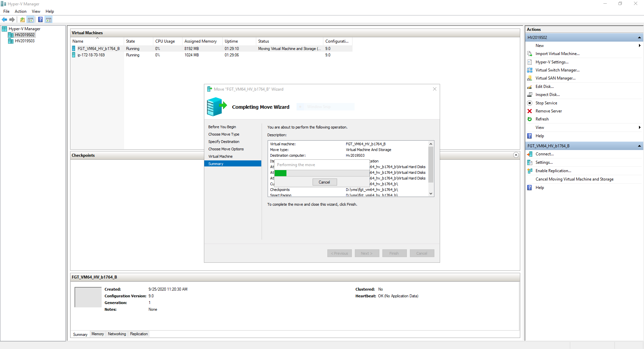
Task: Collapse the Checkpoints panel
Action: 516,155
